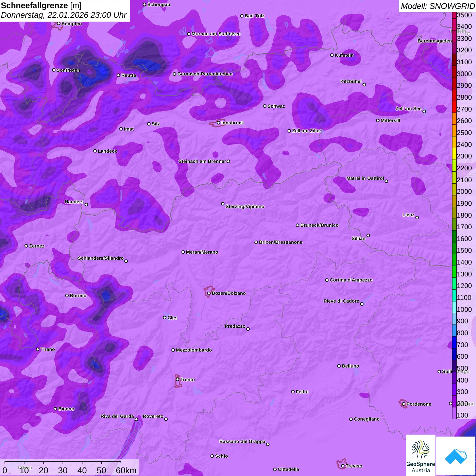Click the Berchtesgaden label
Viewport: 476px width, 476px height.
click(x=435, y=41)
